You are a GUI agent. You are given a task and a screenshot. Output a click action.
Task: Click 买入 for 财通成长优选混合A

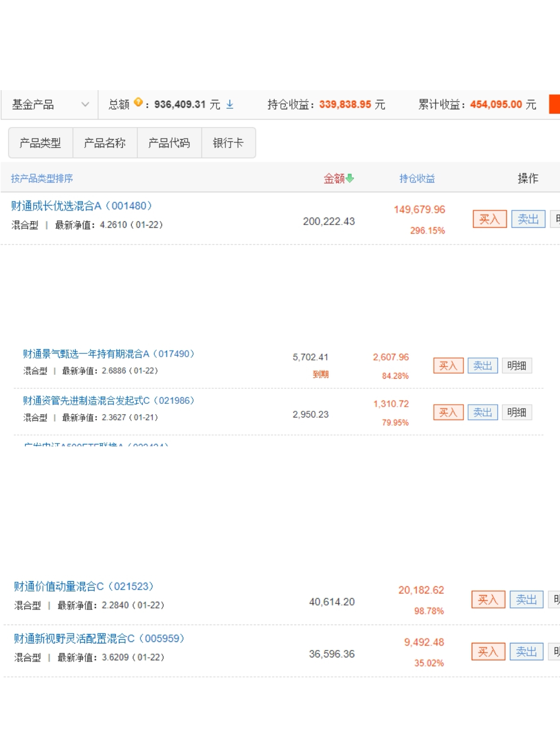tap(490, 219)
